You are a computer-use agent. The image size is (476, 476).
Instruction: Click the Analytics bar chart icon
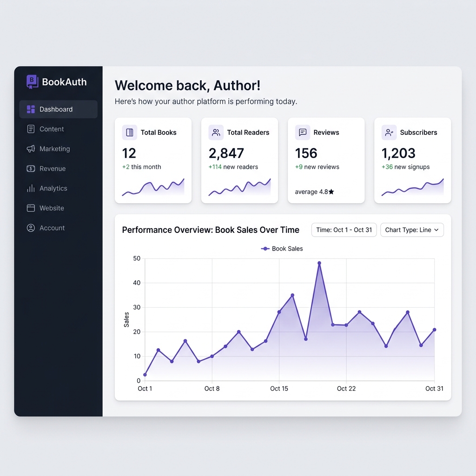(31, 188)
